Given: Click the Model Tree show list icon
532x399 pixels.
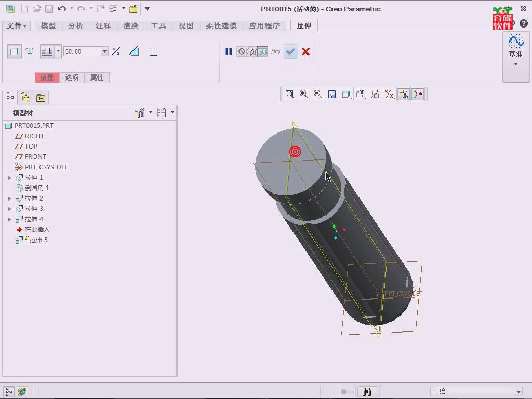Looking at the screenshot, I should [x=162, y=112].
